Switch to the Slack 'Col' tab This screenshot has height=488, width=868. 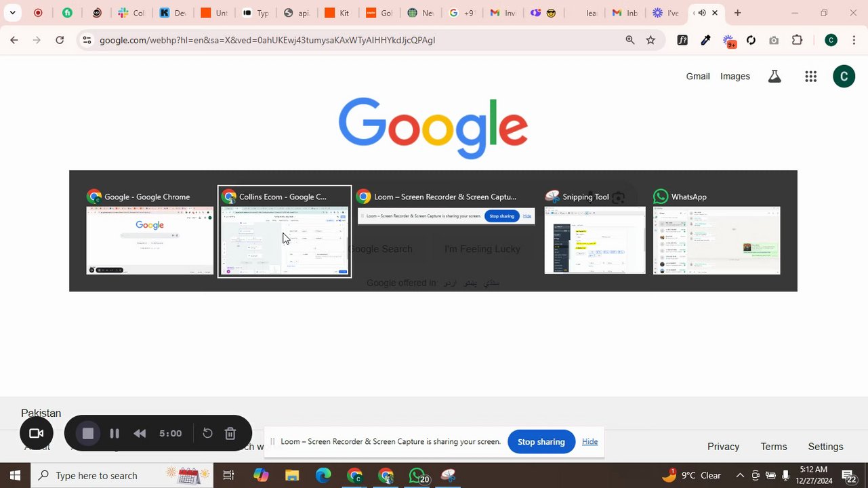(131, 13)
